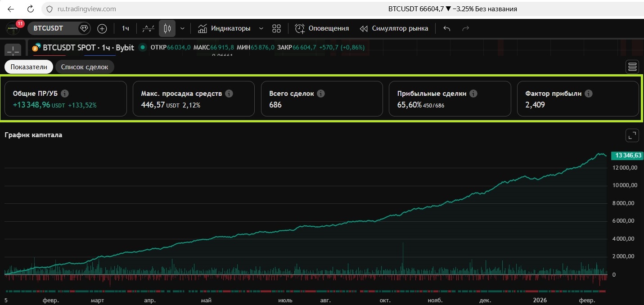Click the redo arrow in toolbar

tap(466, 28)
